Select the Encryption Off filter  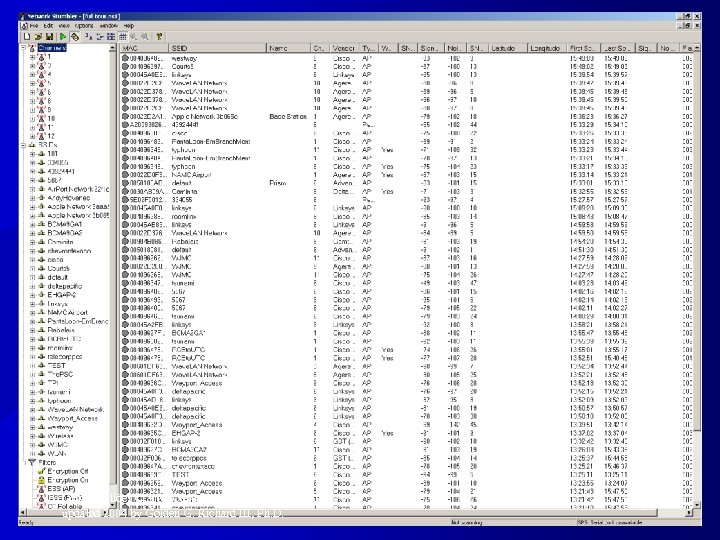coord(68,471)
